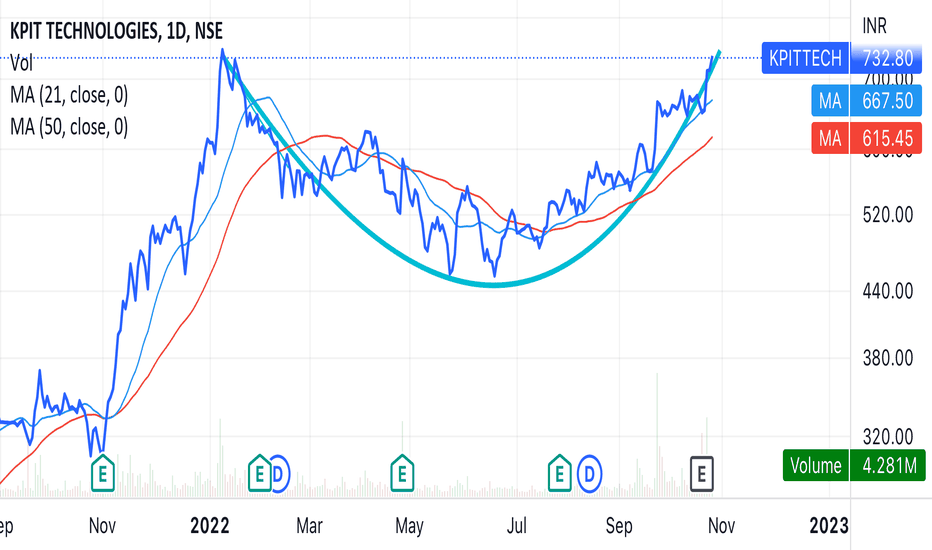
Task: Click the Mar label on time axis
Action: (x=310, y=526)
